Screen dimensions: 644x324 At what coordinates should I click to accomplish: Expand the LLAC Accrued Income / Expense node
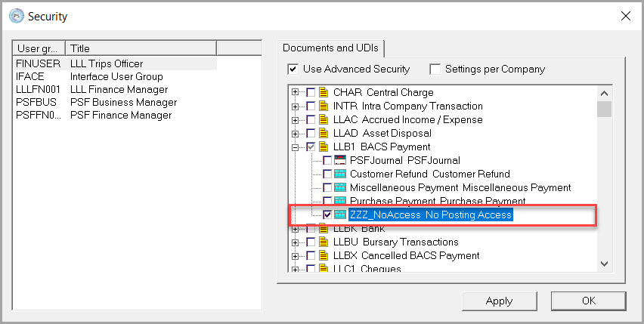click(x=295, y=120)
